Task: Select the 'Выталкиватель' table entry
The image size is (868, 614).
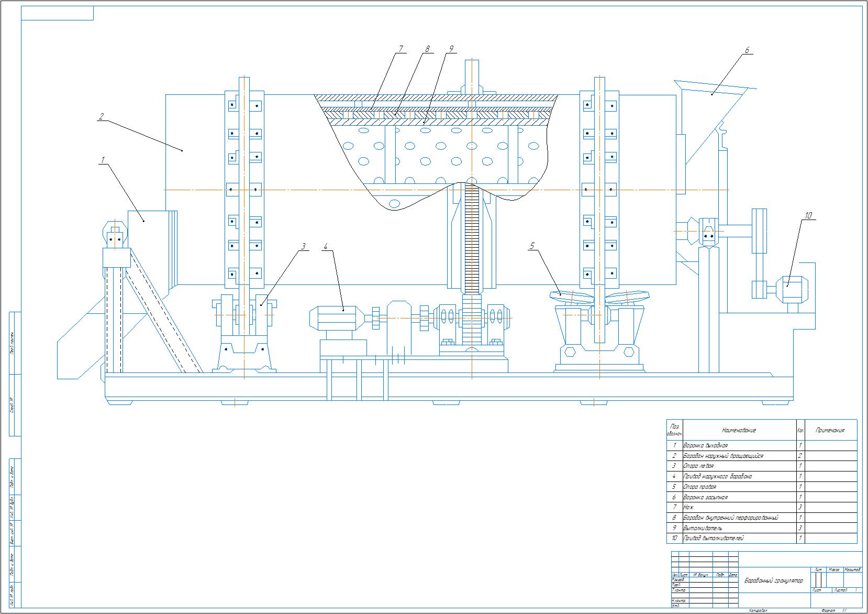Action: coord(703,528)
